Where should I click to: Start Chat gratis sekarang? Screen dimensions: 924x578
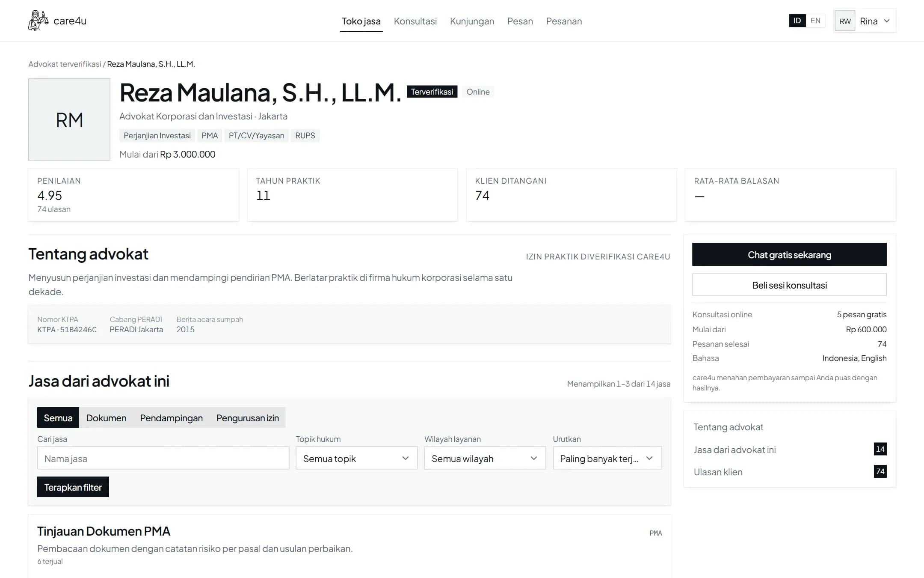(x=789, y=254)
